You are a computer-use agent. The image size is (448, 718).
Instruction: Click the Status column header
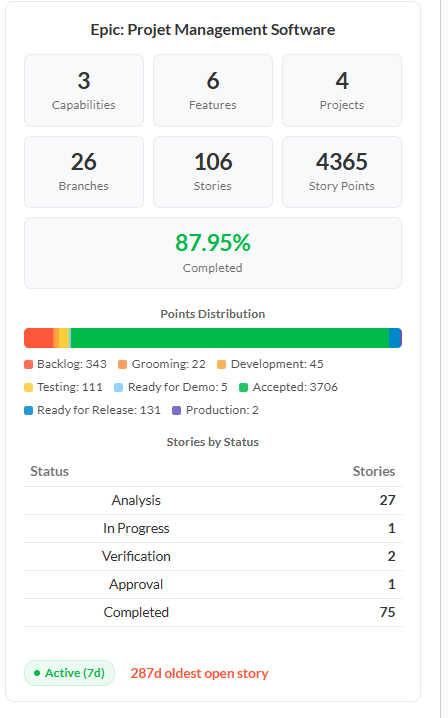click(x=49, y=471)
